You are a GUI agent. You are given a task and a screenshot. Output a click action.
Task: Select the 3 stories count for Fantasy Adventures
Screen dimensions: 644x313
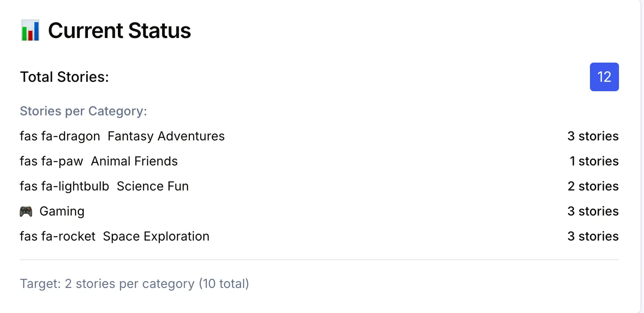click(x=593, y=136)
